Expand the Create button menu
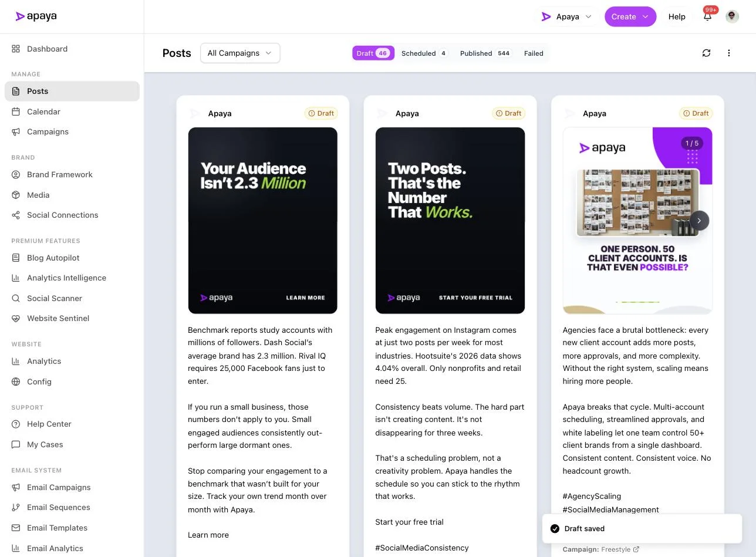The height and width of the screenshot is (557, 756). [x=630, y=16]
